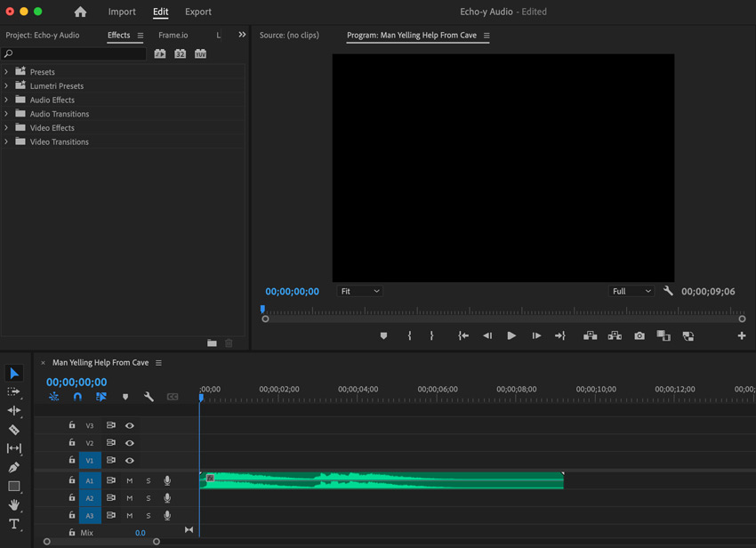
Task: Select the Track Select Forward tool
Action: point(14,391)
